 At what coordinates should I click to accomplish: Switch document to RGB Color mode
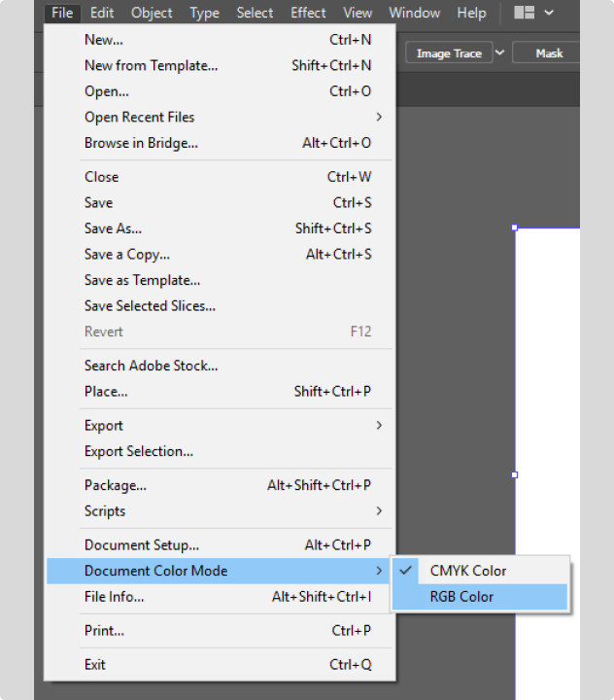[x=480, y=597]
